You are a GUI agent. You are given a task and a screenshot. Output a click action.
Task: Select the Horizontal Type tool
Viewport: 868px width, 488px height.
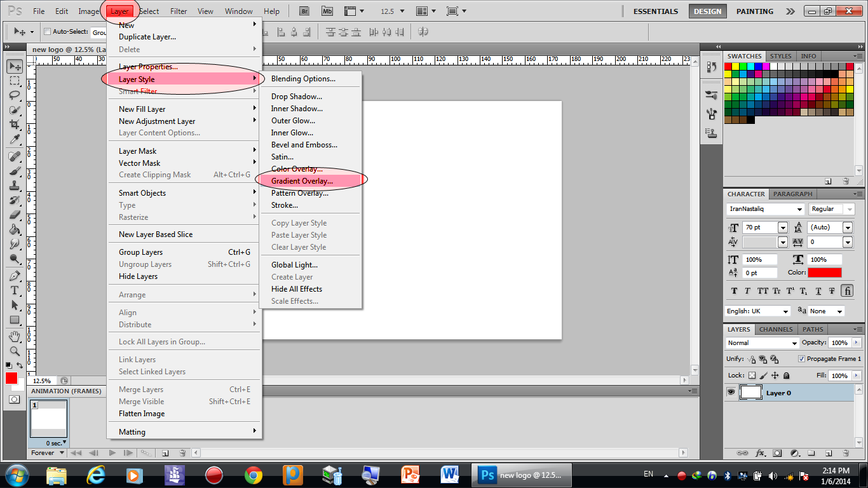tap(14, 290)
